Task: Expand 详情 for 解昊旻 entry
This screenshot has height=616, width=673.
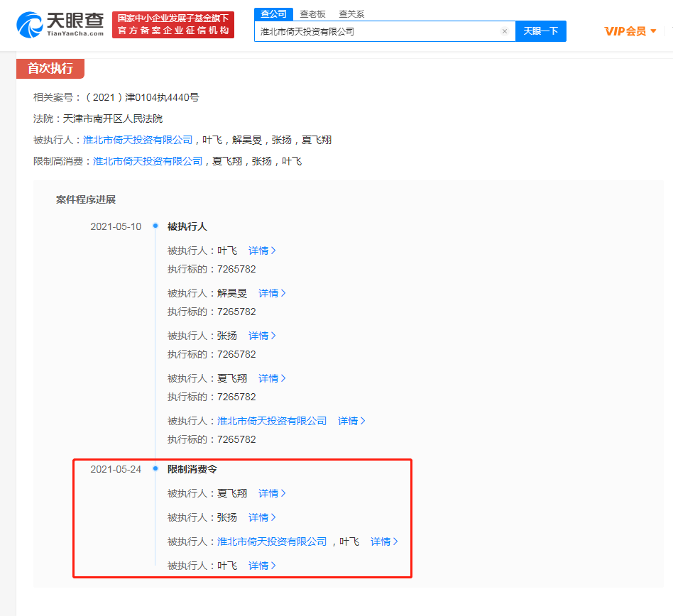Action: tap(271, 293)
